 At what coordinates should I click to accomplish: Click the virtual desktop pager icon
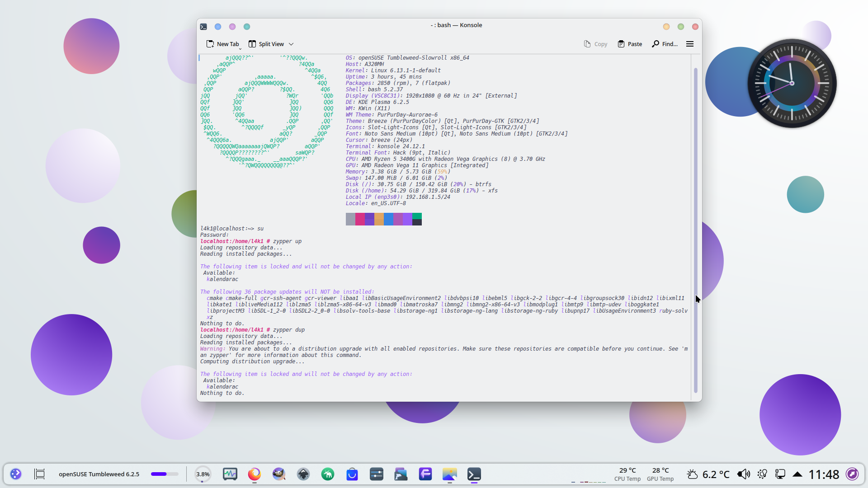(x=40, y=474)
